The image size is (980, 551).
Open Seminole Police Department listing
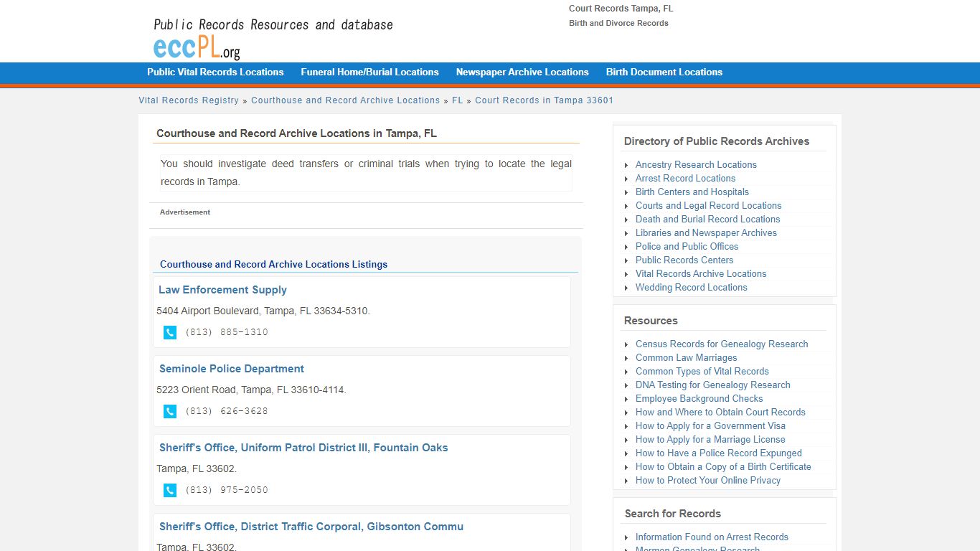click(232, 369)
